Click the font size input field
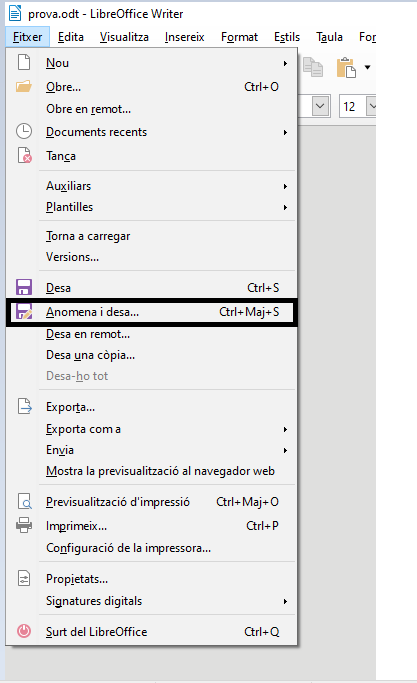Screen dimensions: 417x683 tap(353, 106)
